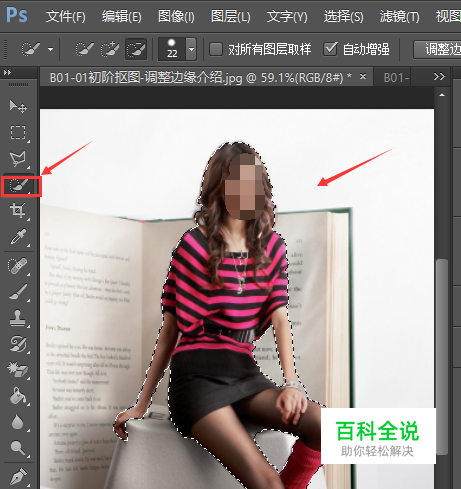The image size is (461, 489).
Task: Open the 滤镜(T) menu
Action: point(399,16)
